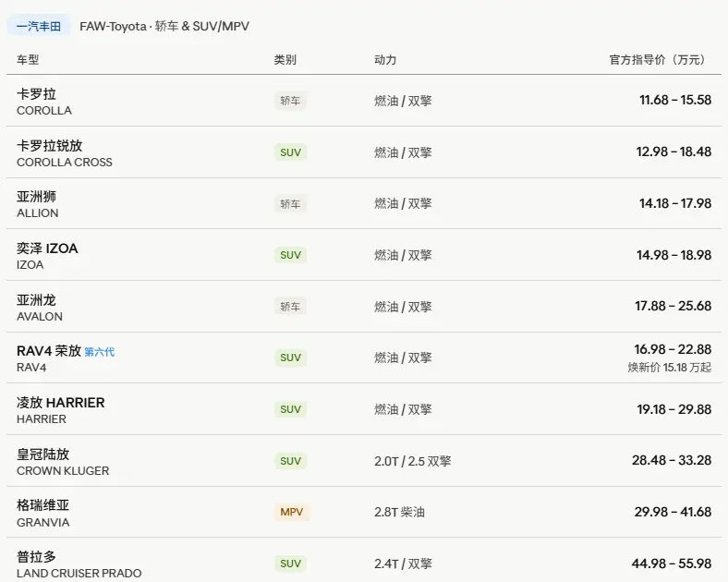Click the SUV badge in the RAV4 荣放 row
Image resolution: width=728 pixels, height=582 pixels.
[x=291, y=358]
